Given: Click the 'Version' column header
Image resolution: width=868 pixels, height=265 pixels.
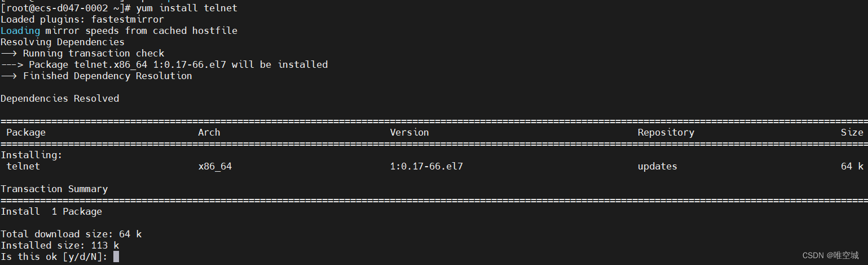Looking at the screenshot, I should pos(409,132).
